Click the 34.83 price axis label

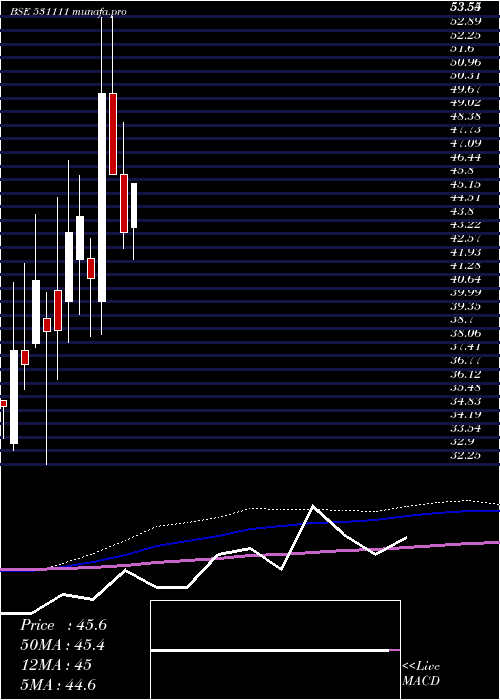(466, 401)
